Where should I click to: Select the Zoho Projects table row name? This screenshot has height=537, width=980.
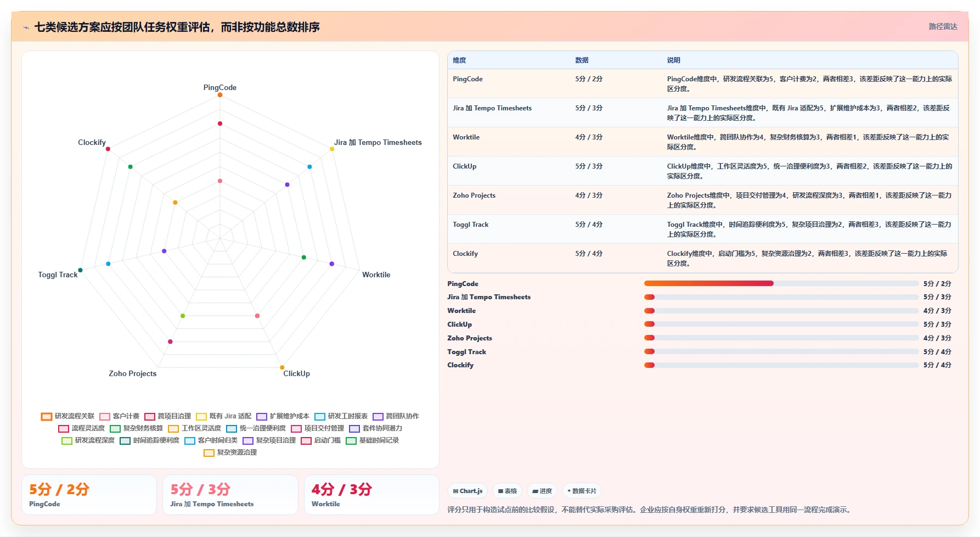474,195
